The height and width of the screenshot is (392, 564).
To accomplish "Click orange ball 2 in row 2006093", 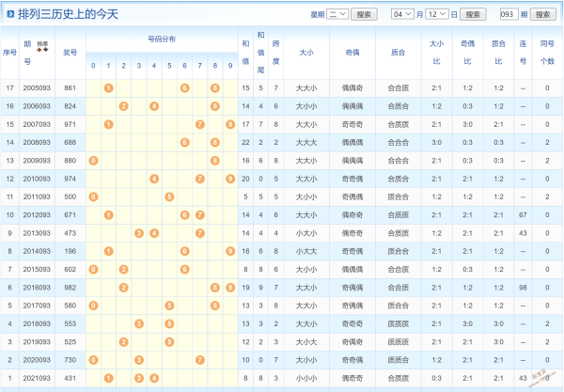I will (x=124, y=106).
